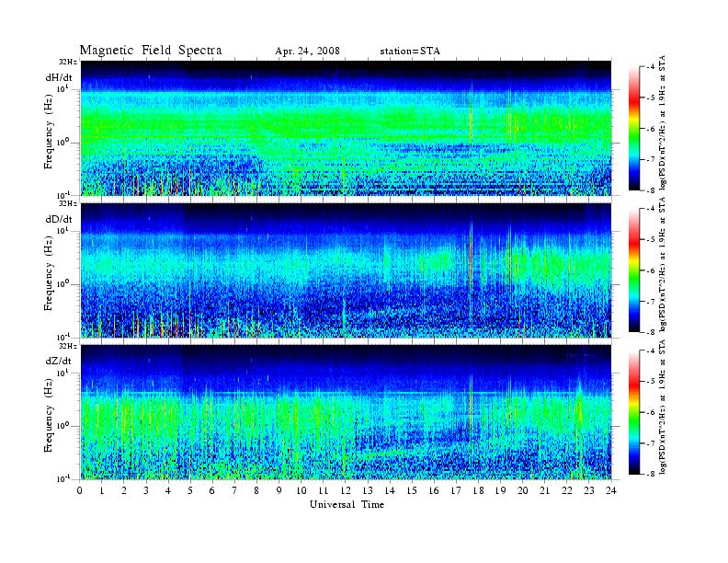Click the 'Magnetic Field Spectra' title
Viewport: 728px width, 563px height.
coord(151,51)
